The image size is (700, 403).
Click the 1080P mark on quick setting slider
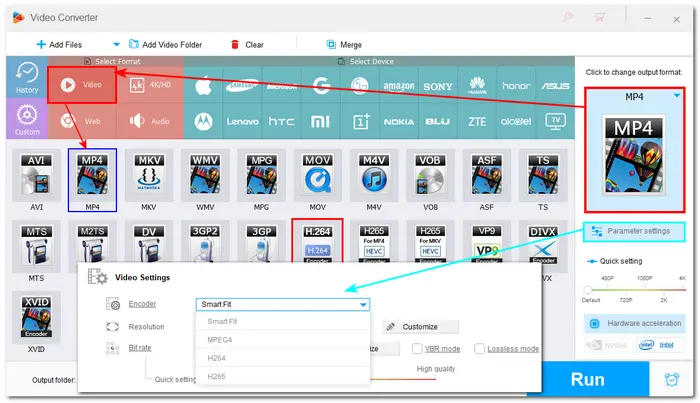click(x=644, y=278)
